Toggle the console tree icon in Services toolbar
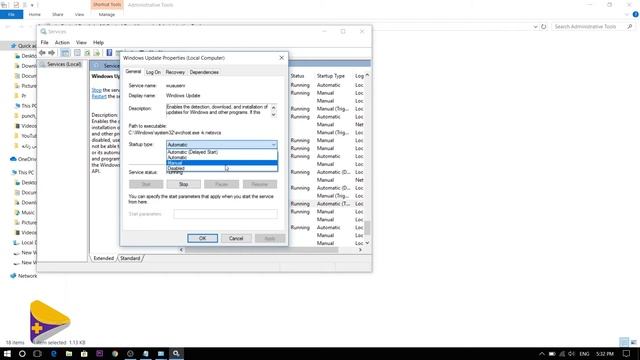Viewport: 640px width, 360px height. pos(65,53)
